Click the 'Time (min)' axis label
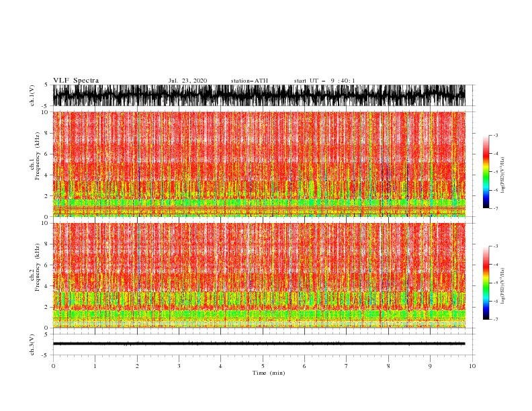Screen dimensions: 532x411 [x=269, y=373]
